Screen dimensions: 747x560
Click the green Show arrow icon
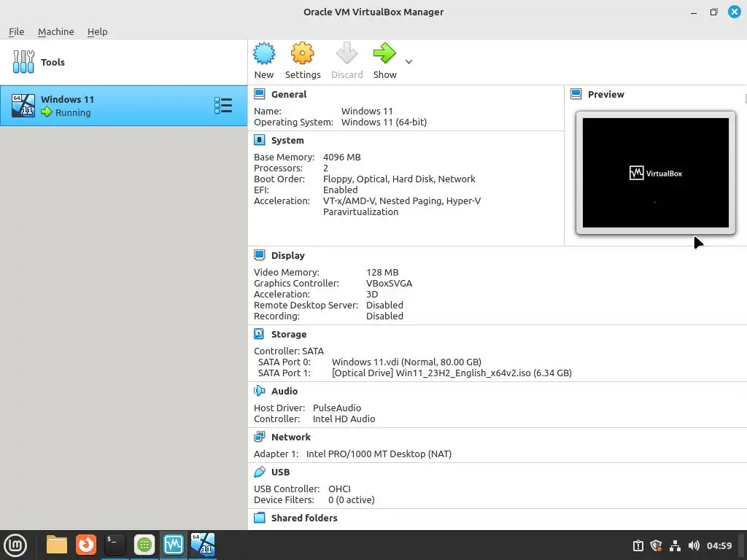pos(384,54)
